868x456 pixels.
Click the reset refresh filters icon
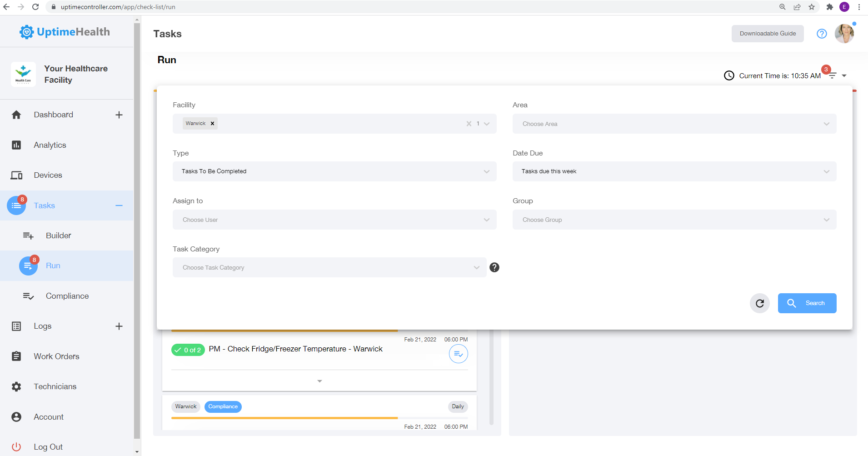click(x=760, y=303)
